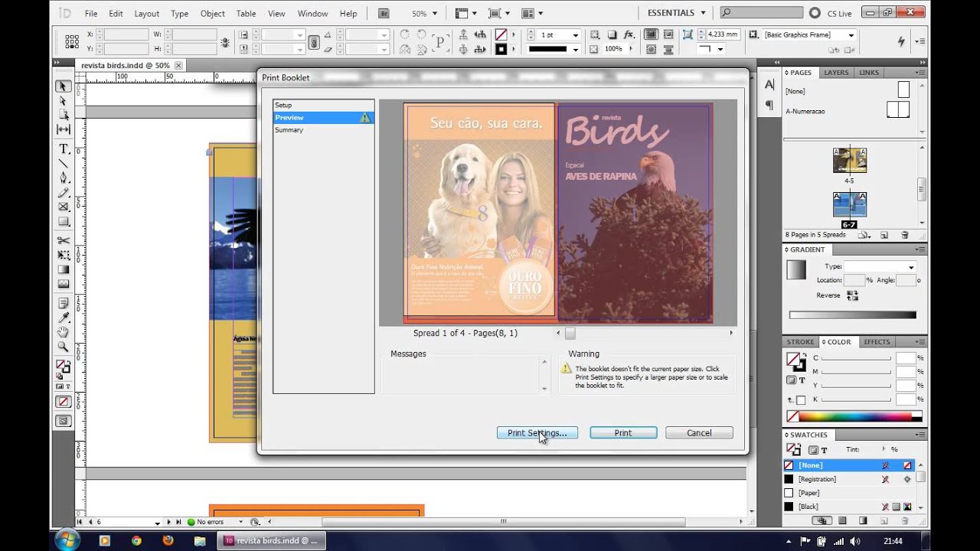Click the Quick Apply lightning icon

(901, 42)
